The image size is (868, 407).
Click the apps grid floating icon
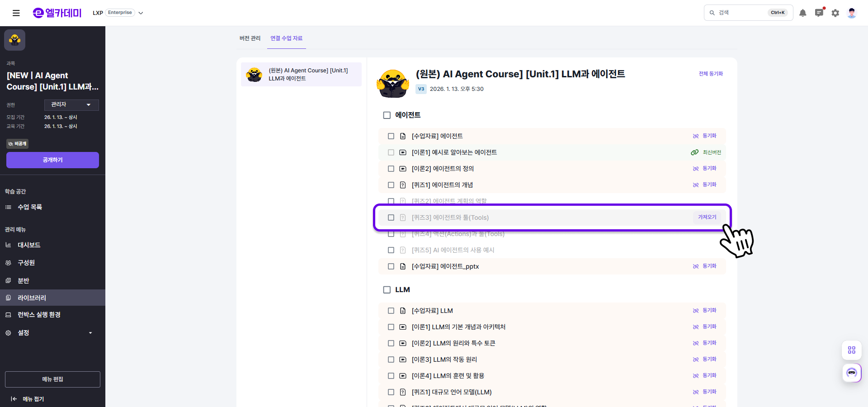(851, 350)
